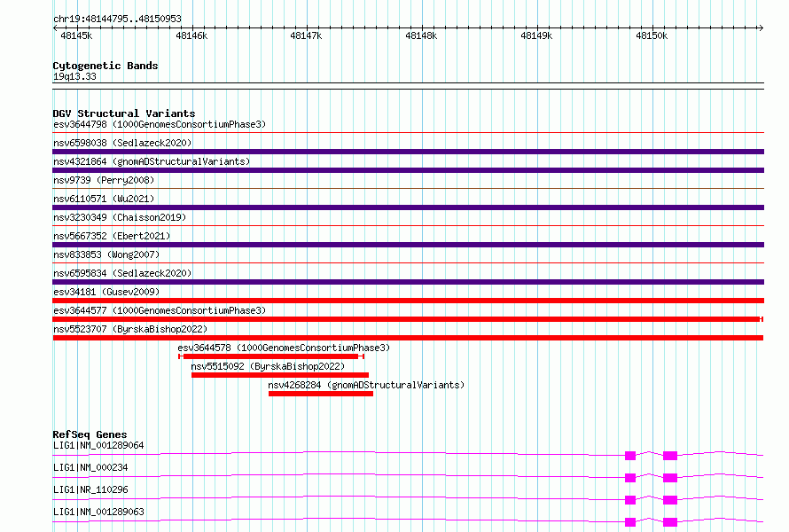789x532 pixels.
Task: Select variant nsv6595834 (Sedlazeck2020) label
Action: [x=122, y=273]
